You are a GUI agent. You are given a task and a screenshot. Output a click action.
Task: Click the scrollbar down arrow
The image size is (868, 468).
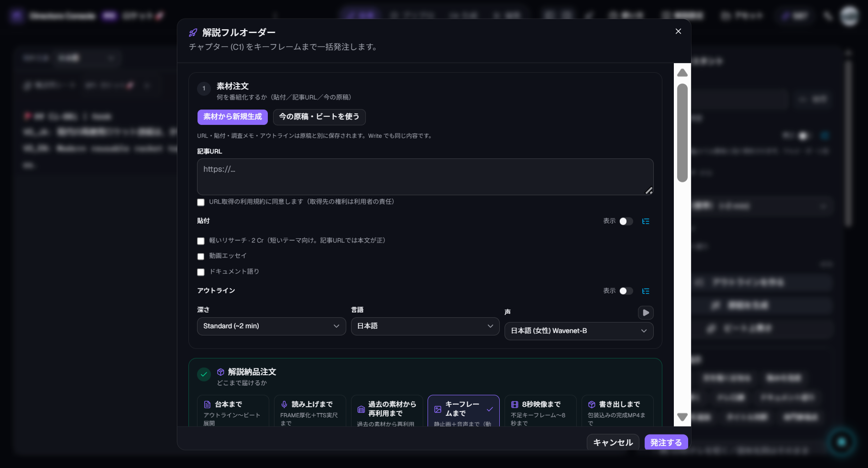coord(682,417)
